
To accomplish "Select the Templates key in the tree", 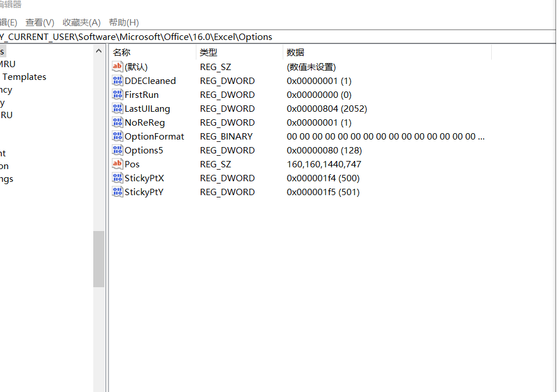I will 24,77.
